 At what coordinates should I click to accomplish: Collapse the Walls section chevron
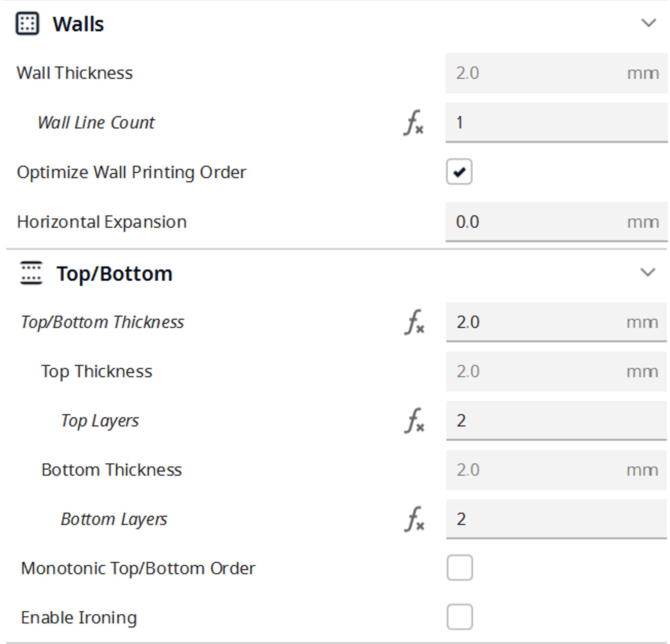(648, 23)
